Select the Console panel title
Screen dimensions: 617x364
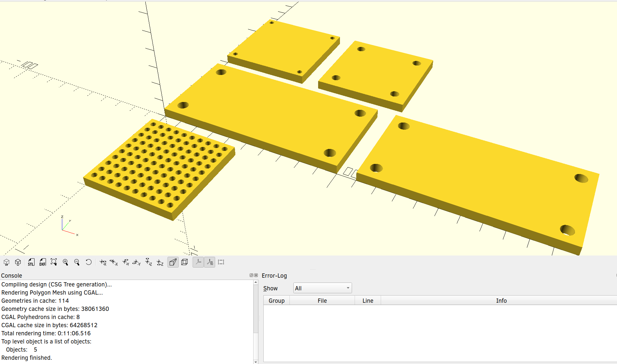pos(12,275)
